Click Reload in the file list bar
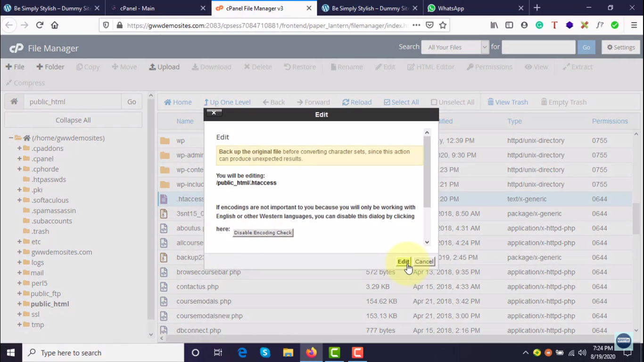The width and height of the screenshot is (644, 362). click(x=357, y=102)
